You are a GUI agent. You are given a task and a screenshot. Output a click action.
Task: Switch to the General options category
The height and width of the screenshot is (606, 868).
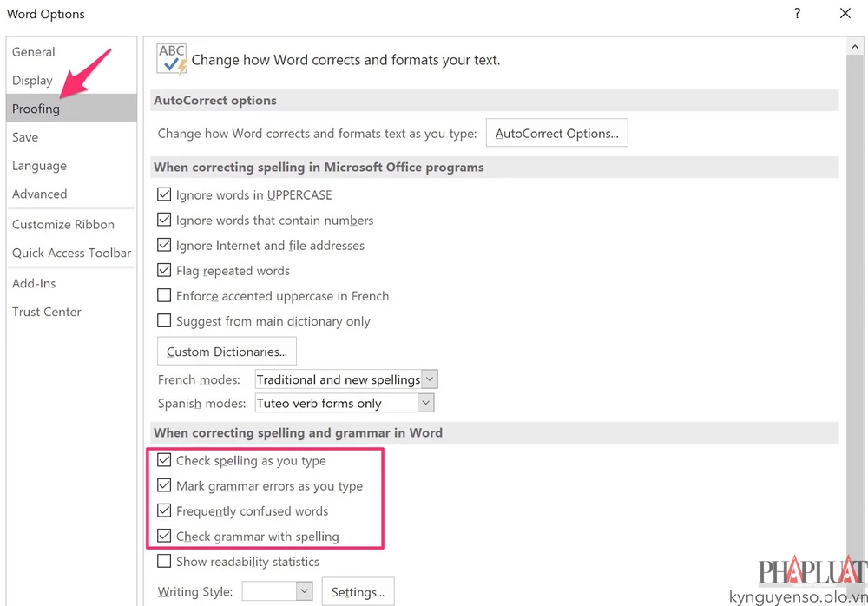(x=34, y=52)
